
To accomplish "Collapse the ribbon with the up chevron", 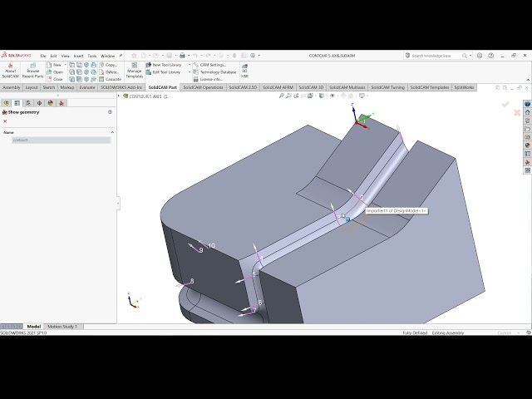I will pos(528,80).
